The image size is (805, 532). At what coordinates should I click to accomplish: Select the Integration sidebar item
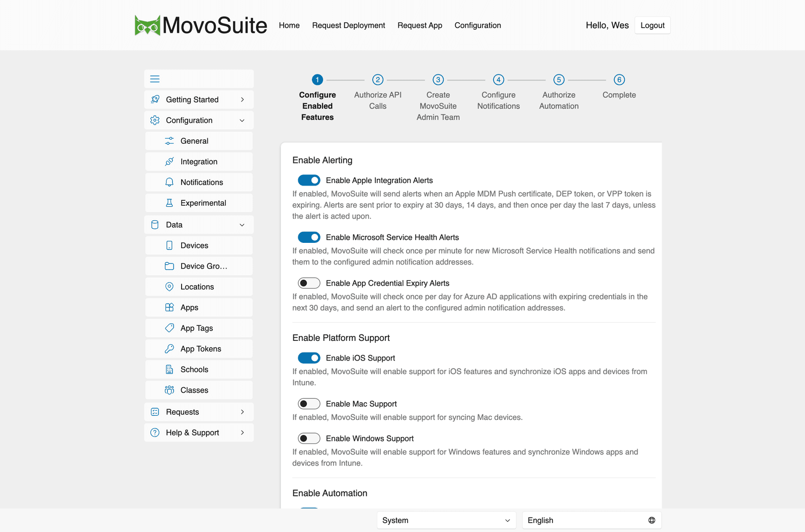[x=199, y=161]
